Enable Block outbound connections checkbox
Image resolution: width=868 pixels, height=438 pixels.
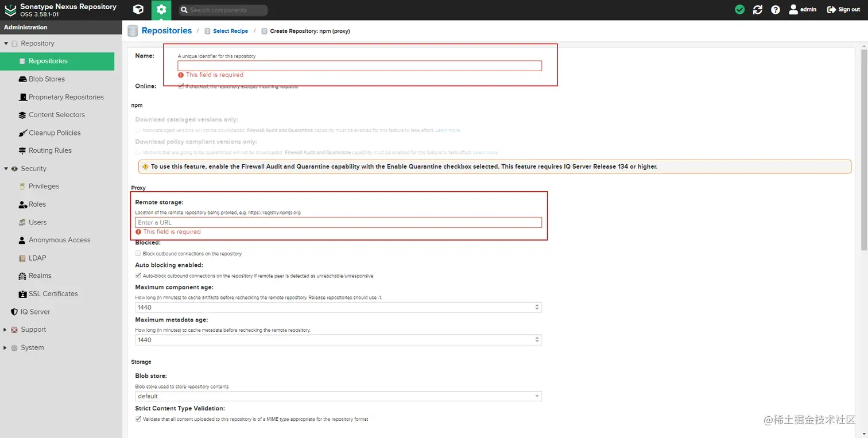[138, 253]
